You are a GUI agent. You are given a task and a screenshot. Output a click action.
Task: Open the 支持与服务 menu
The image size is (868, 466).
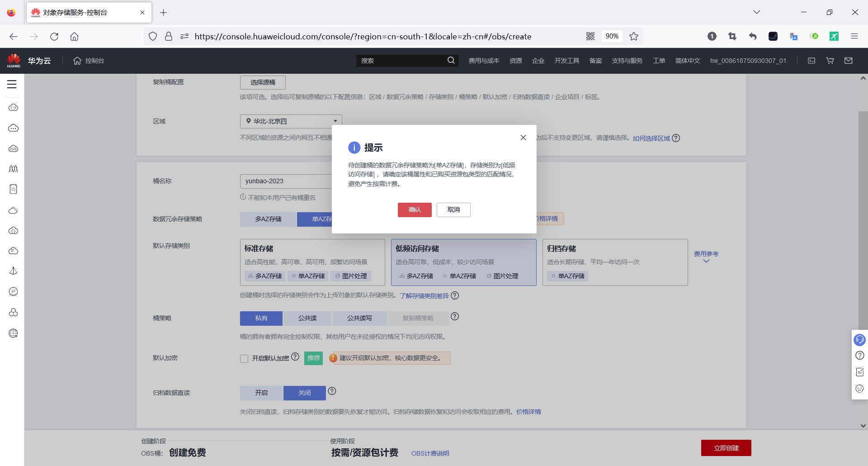[x=627, y=61]
